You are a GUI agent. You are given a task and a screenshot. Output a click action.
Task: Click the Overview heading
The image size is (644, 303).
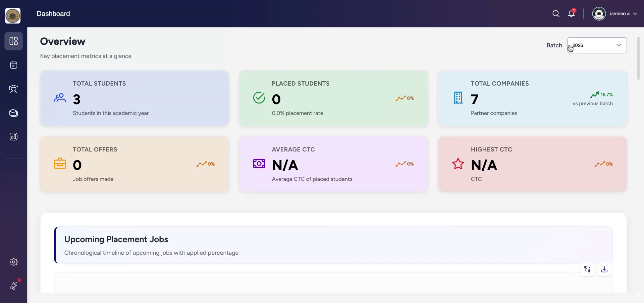pyautogui.click(x=62, y=41)
